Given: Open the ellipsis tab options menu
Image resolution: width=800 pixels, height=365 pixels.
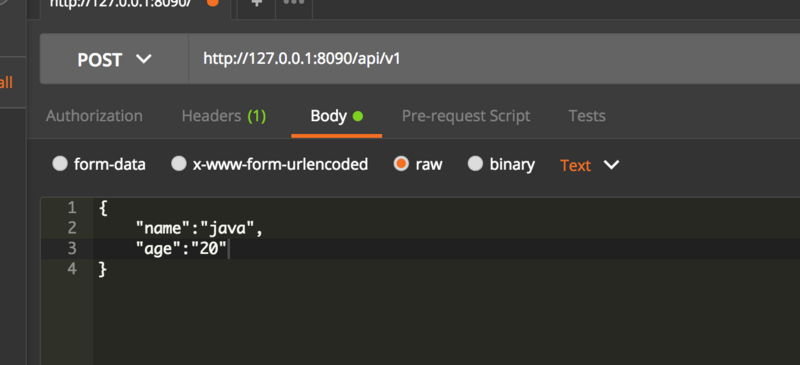Looking at the screenshot, I should pyautogui.click(x=294, y=3).
